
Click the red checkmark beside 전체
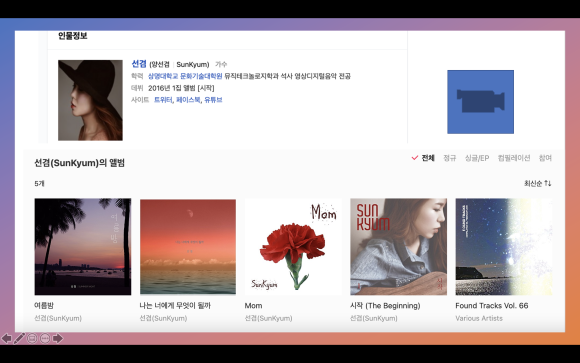pos(415,158)
